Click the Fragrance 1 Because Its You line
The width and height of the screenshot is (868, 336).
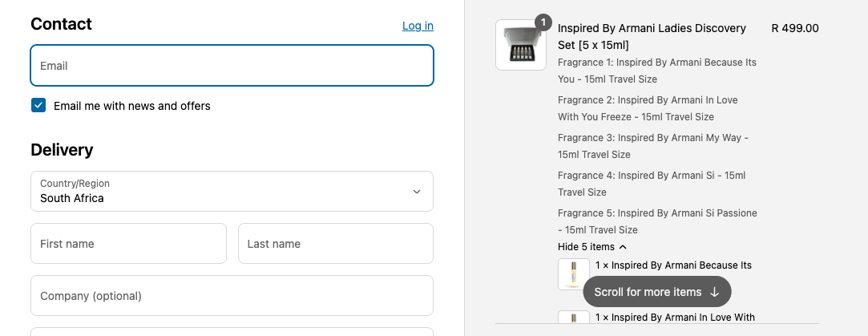click(656, 71)
